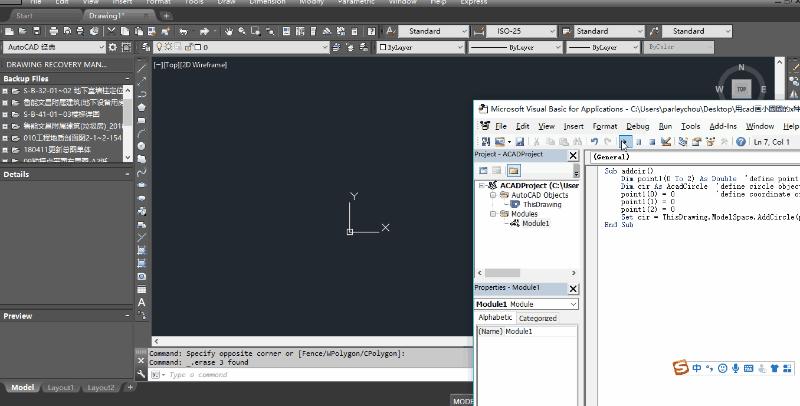This screenshot has height=406, width=800.
Task: Close the Properties - Module1 pane
Action: click(573, 289)
